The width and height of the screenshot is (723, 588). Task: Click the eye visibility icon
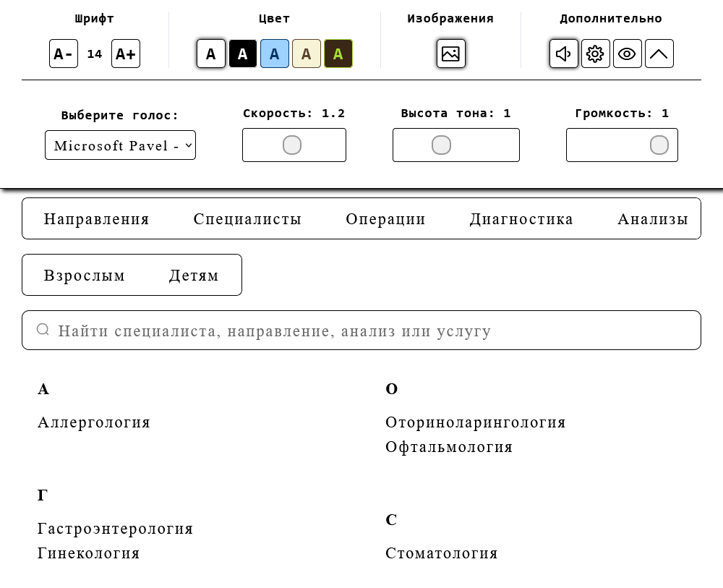(627, 54)
